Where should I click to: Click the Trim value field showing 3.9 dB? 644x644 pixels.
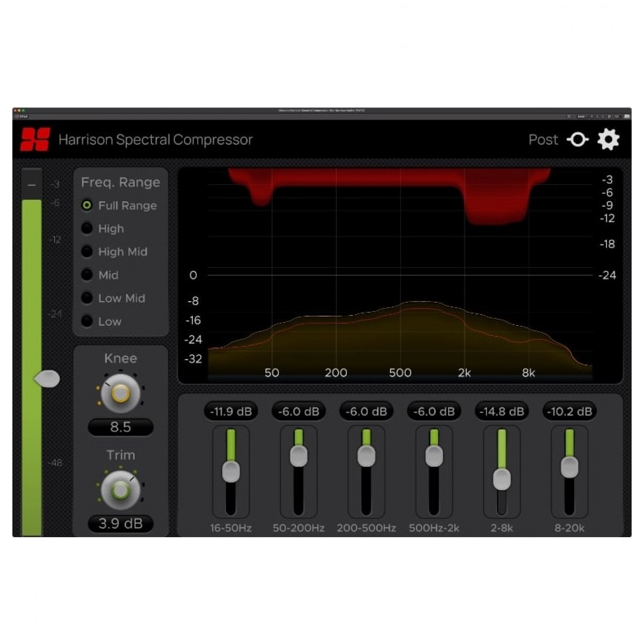coord(121,524)
